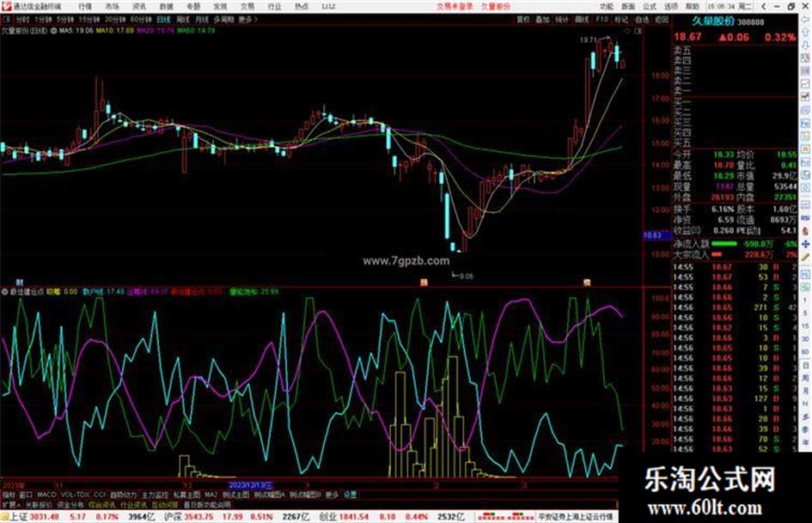Switch to the 60分钟 period tab
This screenshot has width=812, height=523.
click(x=141, y=19)
